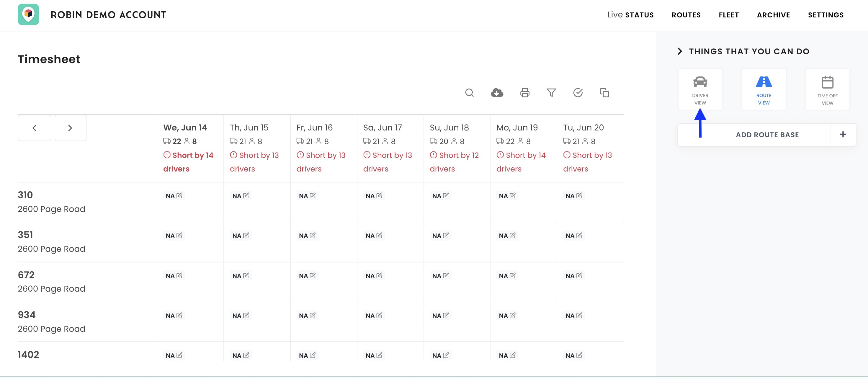This screenshot has height=379, width=868.
Task: Click the cloud download export icon
Action: coord(497,93)
